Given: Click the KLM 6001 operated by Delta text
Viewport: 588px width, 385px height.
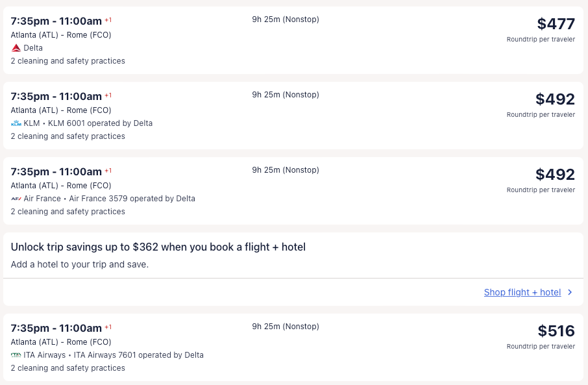Looking at the screenshot, I should pos(101,123).
